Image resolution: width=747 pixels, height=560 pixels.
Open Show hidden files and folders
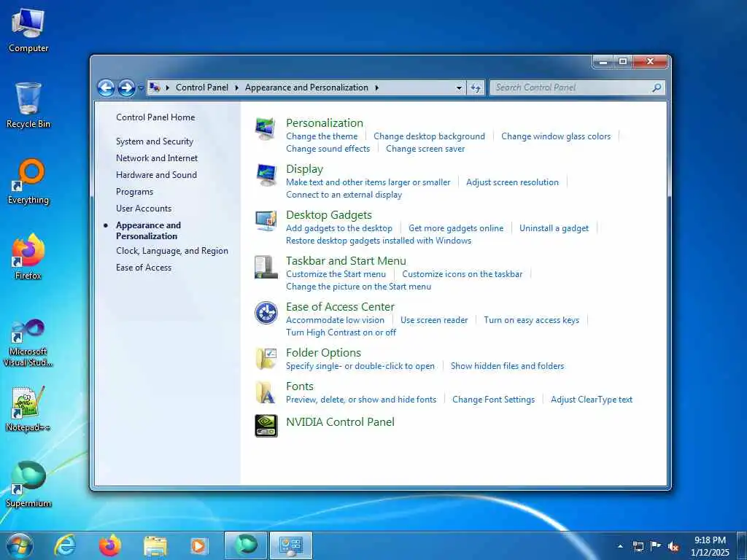click(x=507, y=366)
